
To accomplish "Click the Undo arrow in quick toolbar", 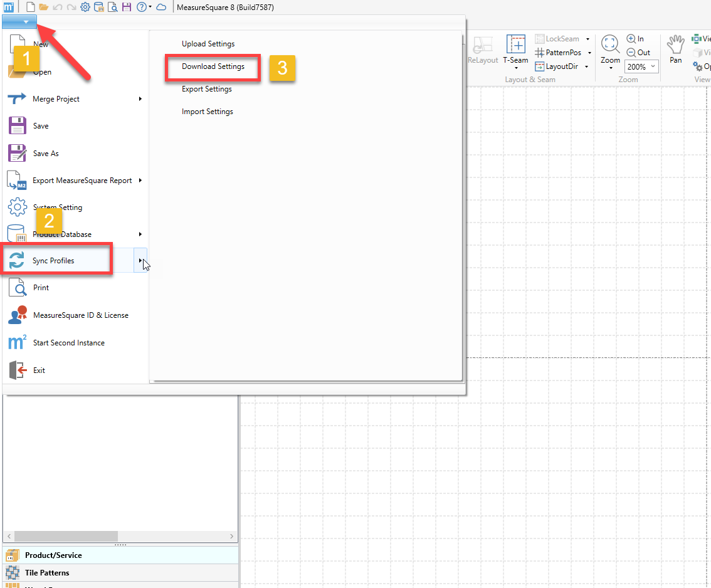I will click(57, 8).
